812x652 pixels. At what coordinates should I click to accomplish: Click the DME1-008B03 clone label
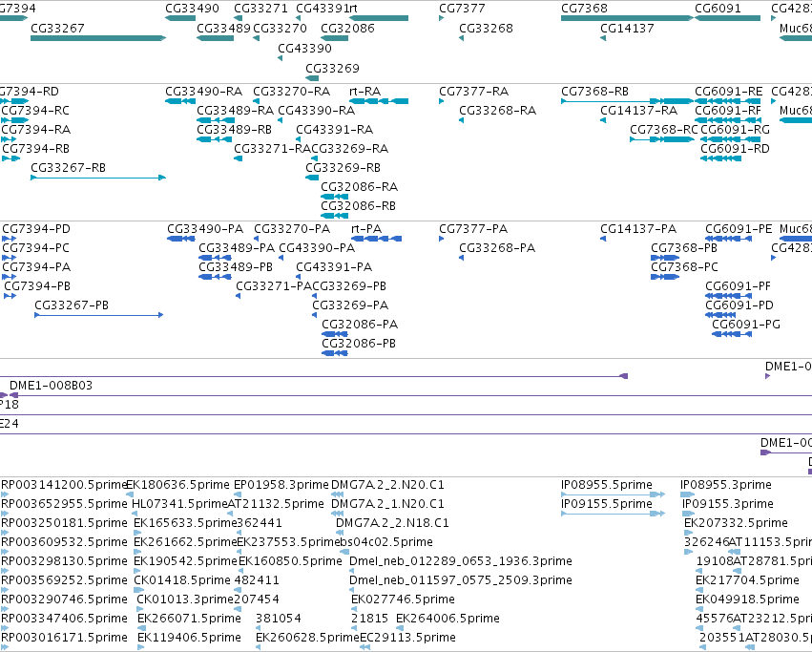click(52, 386)
